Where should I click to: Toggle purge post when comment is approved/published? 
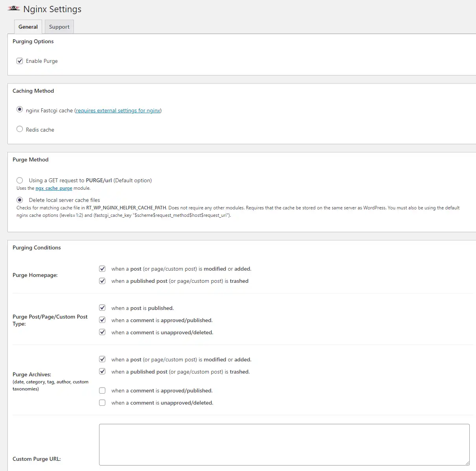[102, 320]
